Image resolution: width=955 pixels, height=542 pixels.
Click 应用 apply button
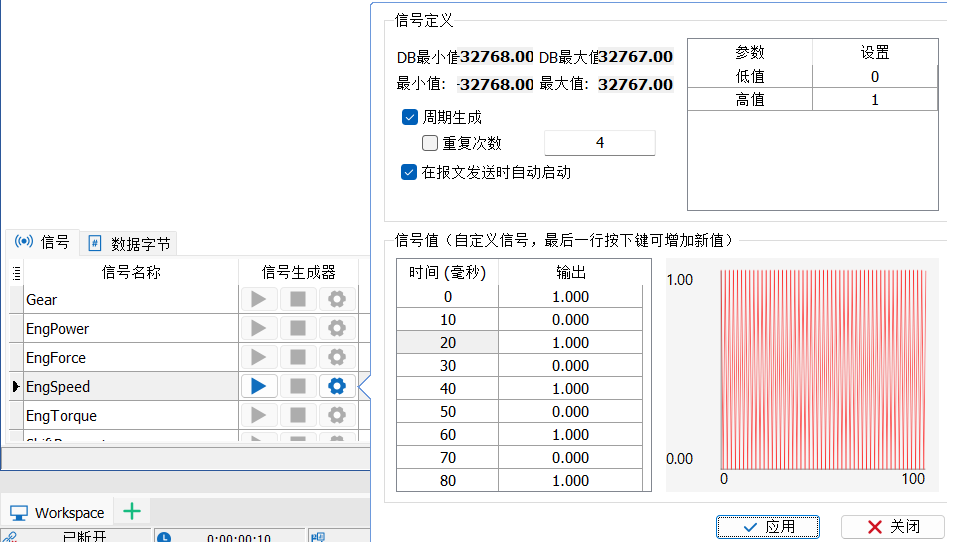768,527
